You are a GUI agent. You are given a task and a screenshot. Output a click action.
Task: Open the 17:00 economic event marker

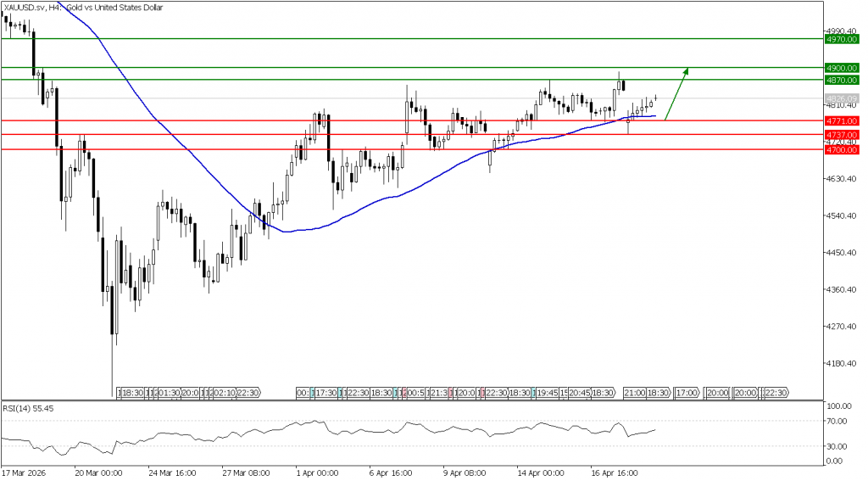point(687,393)
